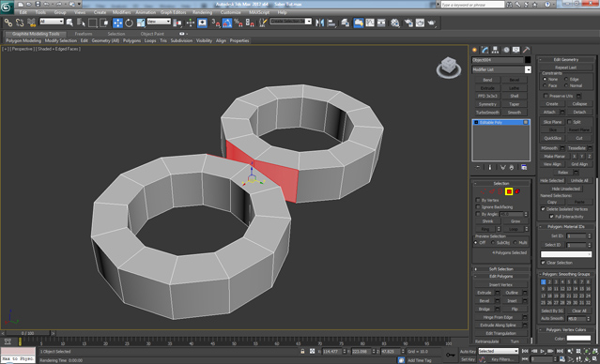The image size is (600, 364).
Task: Click the Render Setup icon
Action: [408, 23]
